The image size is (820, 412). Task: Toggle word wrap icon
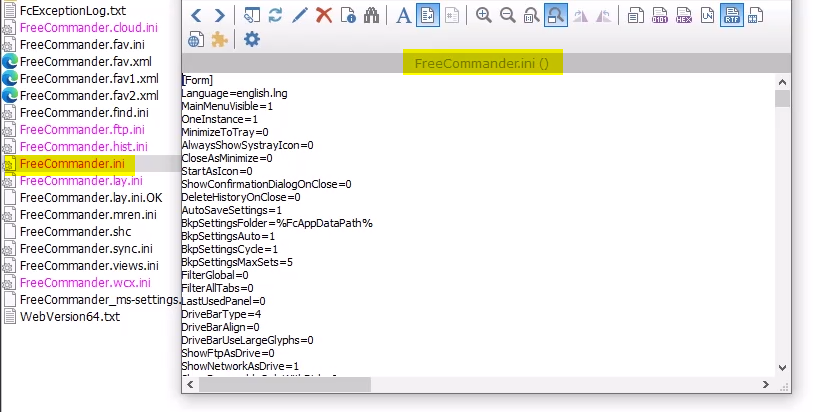click(428, 15)
